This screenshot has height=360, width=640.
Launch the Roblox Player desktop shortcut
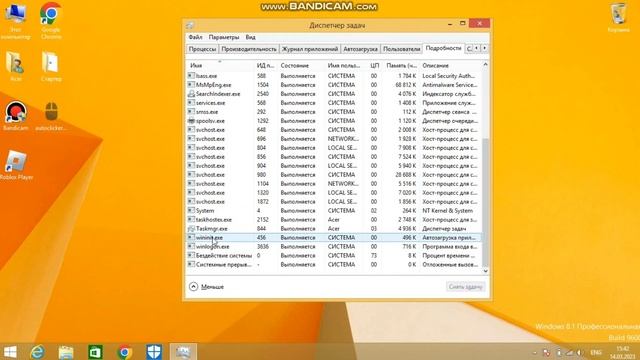16,165
